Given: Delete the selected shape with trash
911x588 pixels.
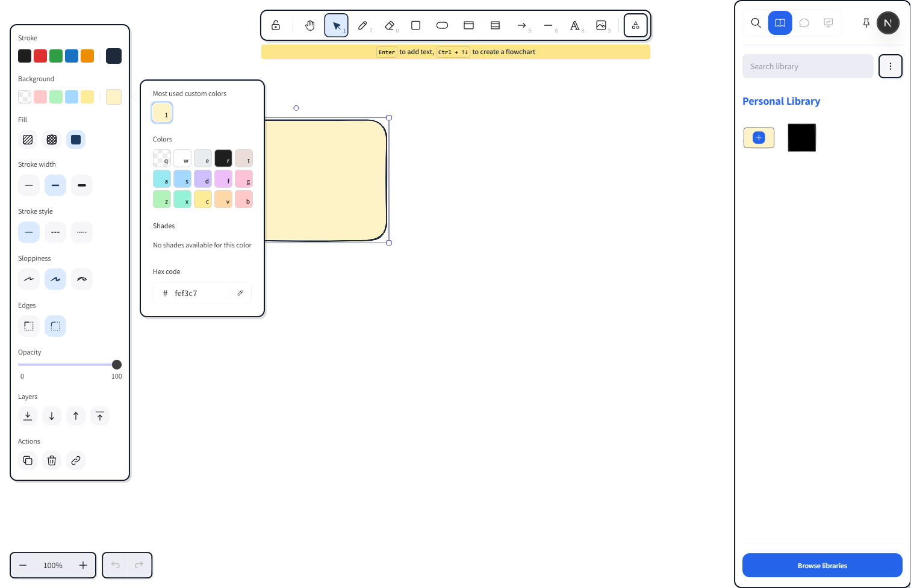Looking at the screenshot, I should 52,460.
